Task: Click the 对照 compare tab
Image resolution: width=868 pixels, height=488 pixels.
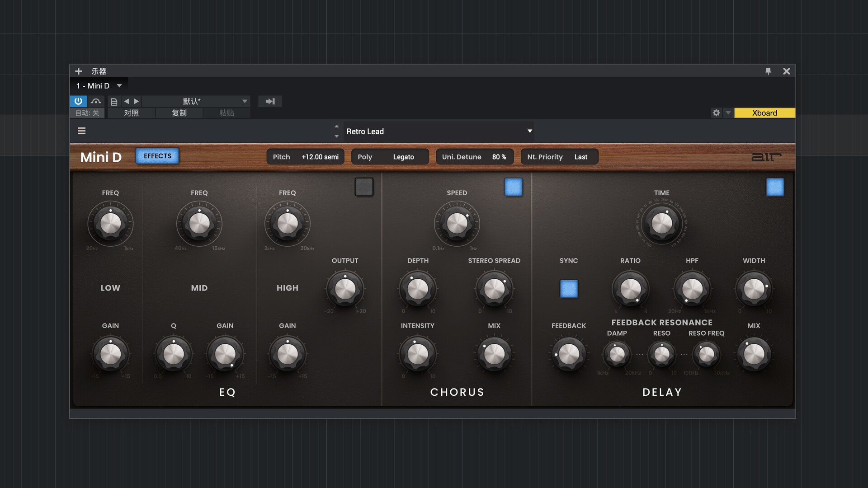Action: pos(131,113)
